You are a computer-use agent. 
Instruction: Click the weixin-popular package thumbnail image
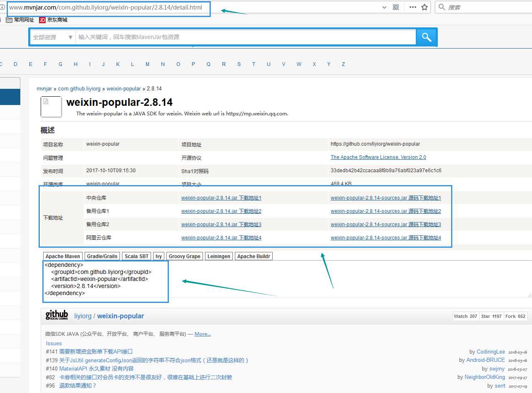(x=51, y=107)
